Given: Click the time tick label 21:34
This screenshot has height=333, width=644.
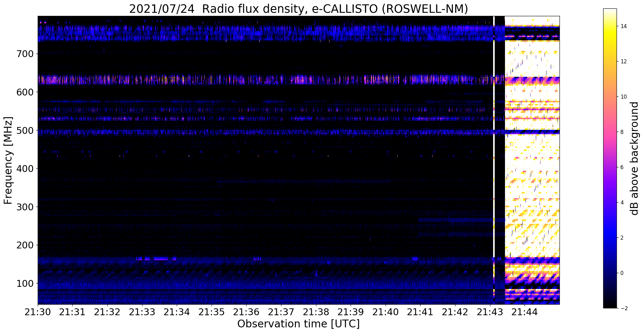Looking at the screenshot, I should click(177, 311).
